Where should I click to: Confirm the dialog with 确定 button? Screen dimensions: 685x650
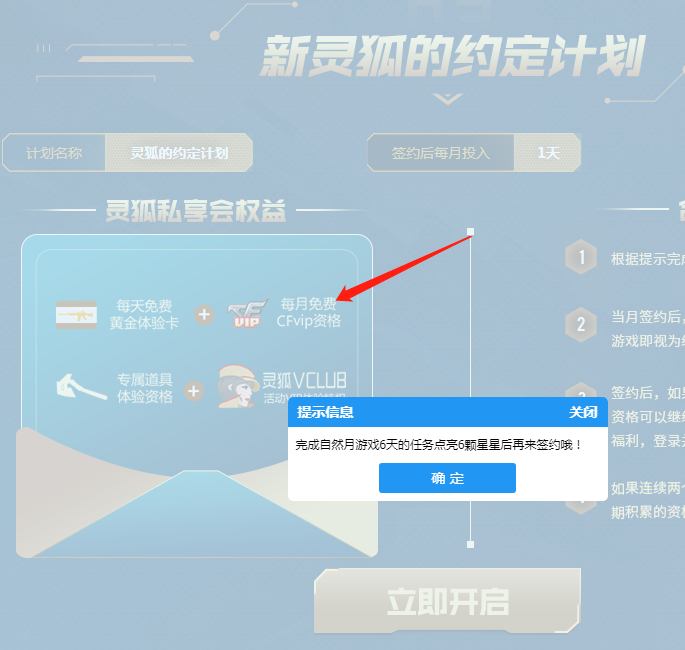pyautogui.click(x=447, y=478)
